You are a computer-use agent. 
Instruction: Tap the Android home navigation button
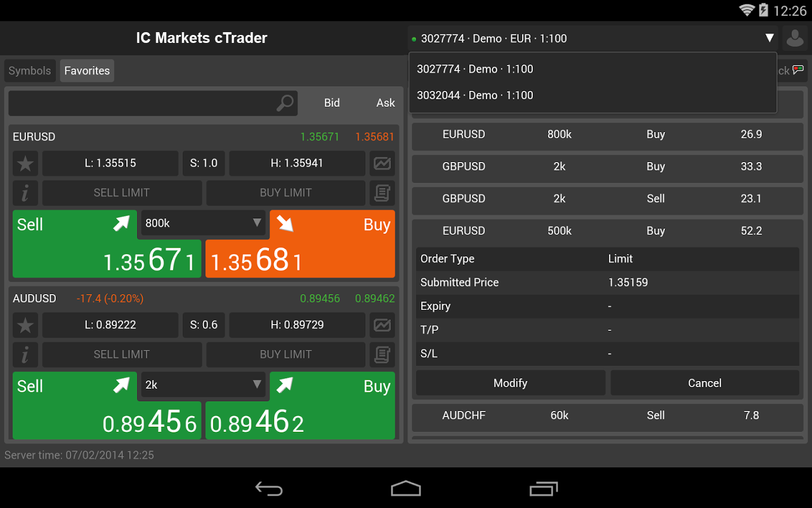[x=406, y=489]
